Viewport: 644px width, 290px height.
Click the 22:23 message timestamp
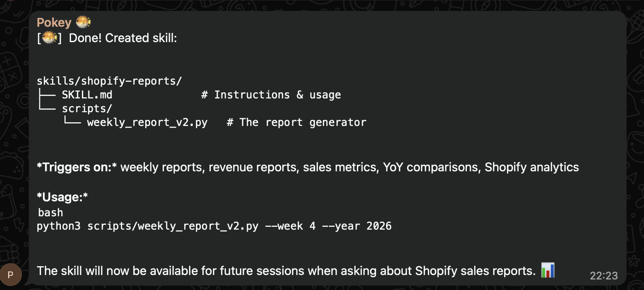[603, 276]
